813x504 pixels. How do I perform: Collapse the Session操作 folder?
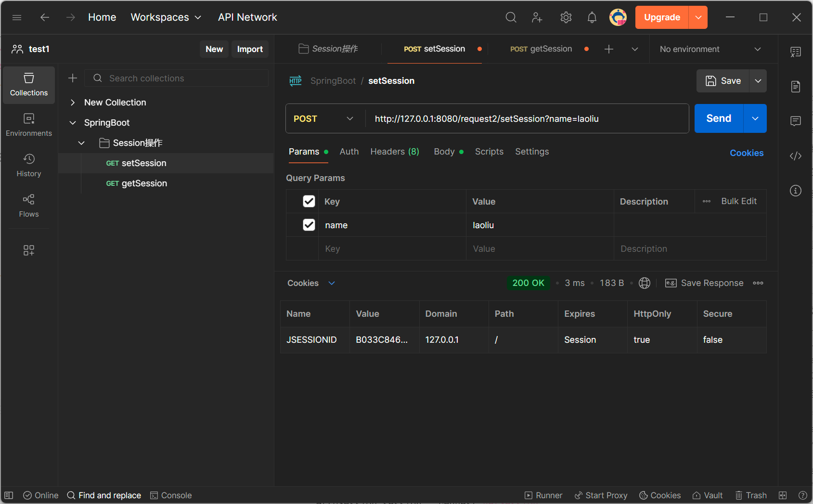[x=81, y=143]
